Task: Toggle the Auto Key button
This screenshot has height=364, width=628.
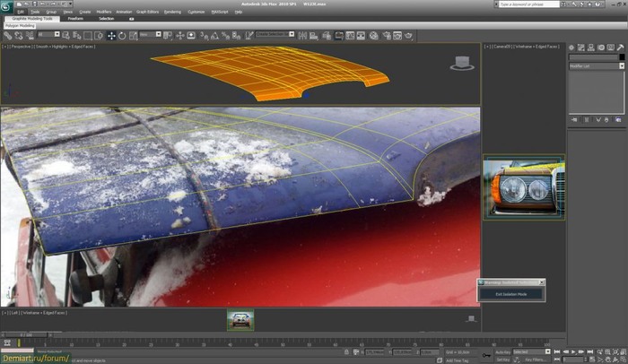Action: click(x=502, y=352)
